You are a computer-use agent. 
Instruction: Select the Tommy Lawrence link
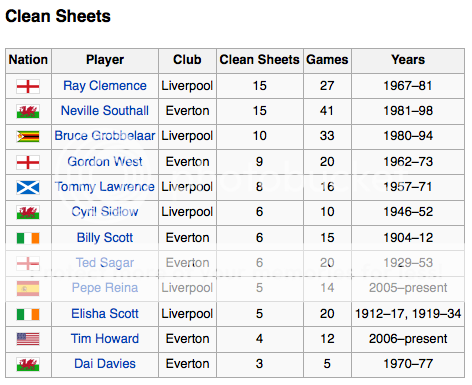[x=105, y=187]
